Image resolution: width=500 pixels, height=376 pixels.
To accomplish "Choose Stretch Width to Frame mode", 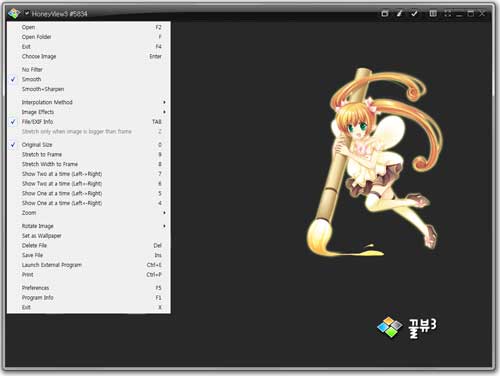I will pos(89,164).
